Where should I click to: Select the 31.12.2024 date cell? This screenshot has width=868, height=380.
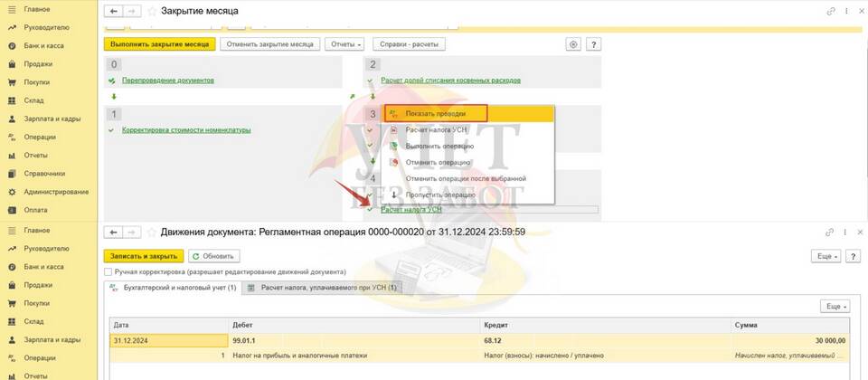coord(169,341)
